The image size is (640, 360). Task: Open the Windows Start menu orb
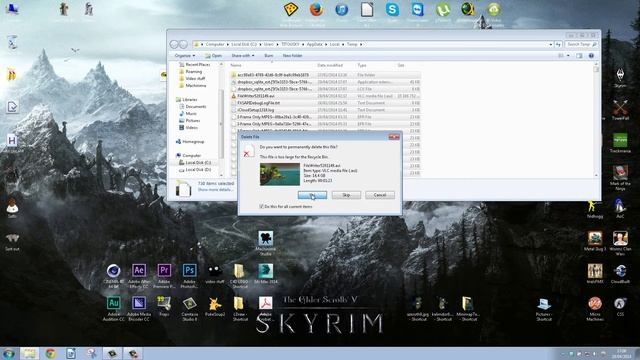point(9,353)
